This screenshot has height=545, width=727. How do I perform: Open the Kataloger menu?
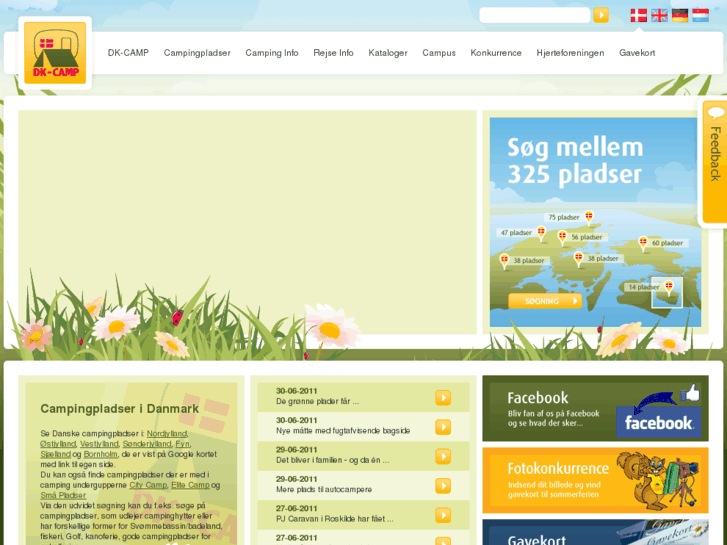pos(388,53)
